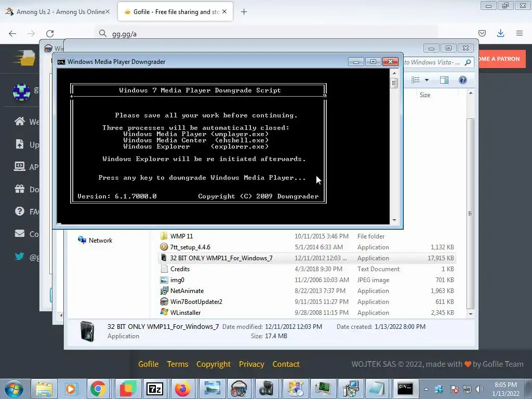This screenshot has height=399, width=532.
Task: Click scroll-up arrow of Explorer file list
Action: (x=471, y=93)
